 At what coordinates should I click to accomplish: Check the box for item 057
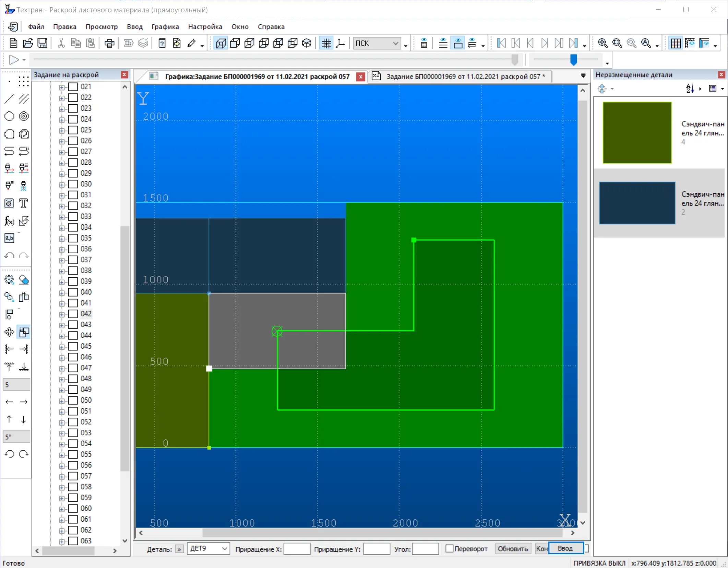tap(73, 476)
